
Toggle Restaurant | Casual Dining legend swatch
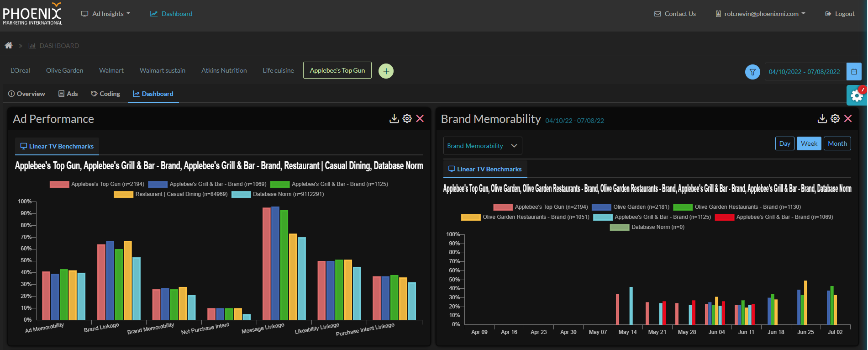[123, 194]
